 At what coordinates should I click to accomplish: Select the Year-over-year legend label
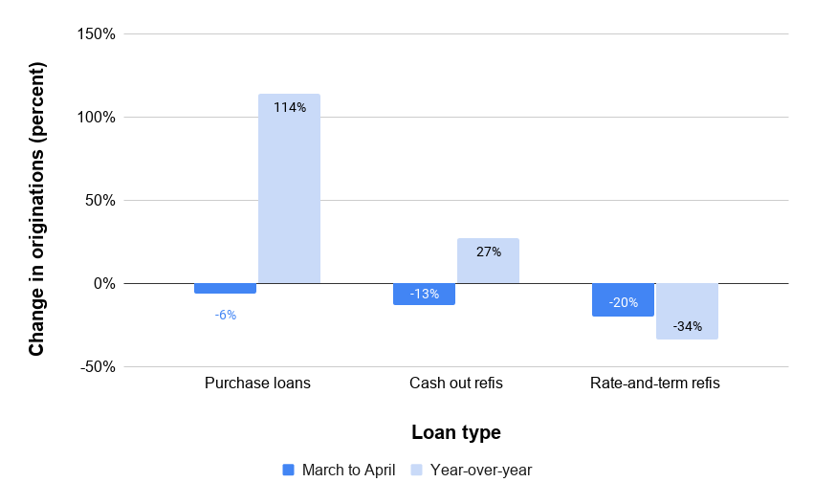click(x=481, y=470)
